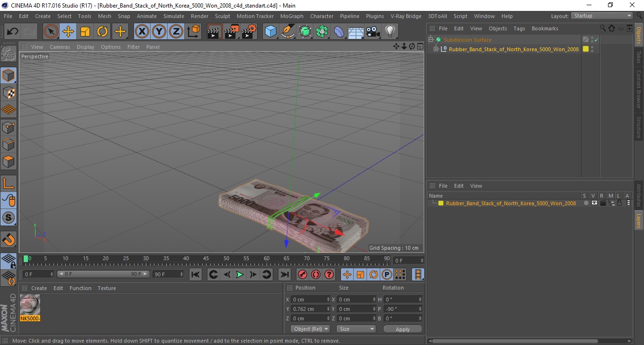Open the Mesh menu
This screenshot has width=644, height=345.
[105, 16]
